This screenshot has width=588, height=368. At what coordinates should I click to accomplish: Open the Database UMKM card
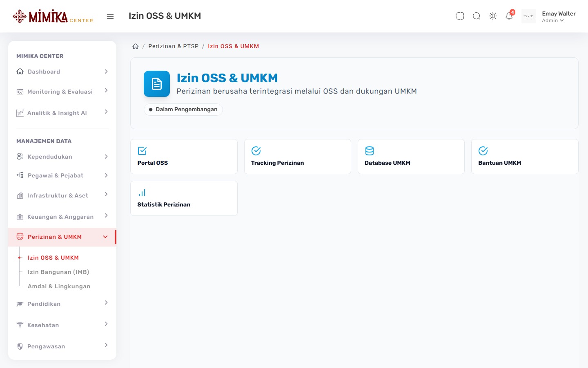click(x=411, y=157)
